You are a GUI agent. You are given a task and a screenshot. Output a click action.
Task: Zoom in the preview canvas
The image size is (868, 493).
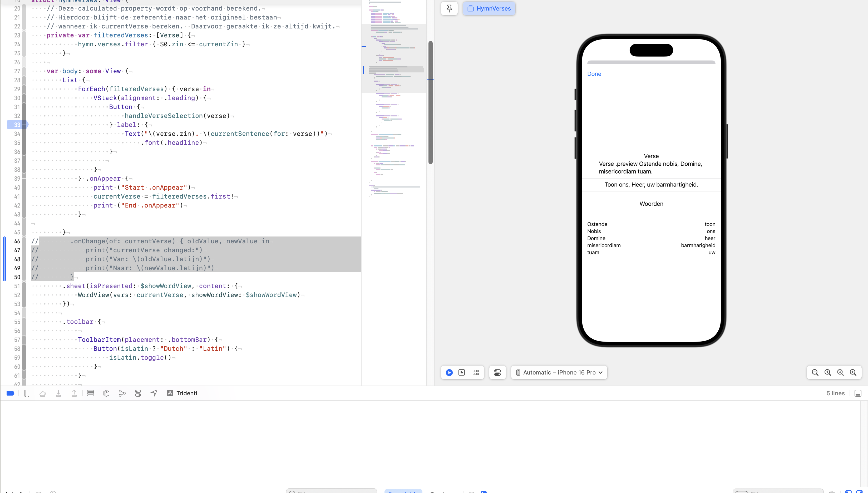[x=853, y=372]
